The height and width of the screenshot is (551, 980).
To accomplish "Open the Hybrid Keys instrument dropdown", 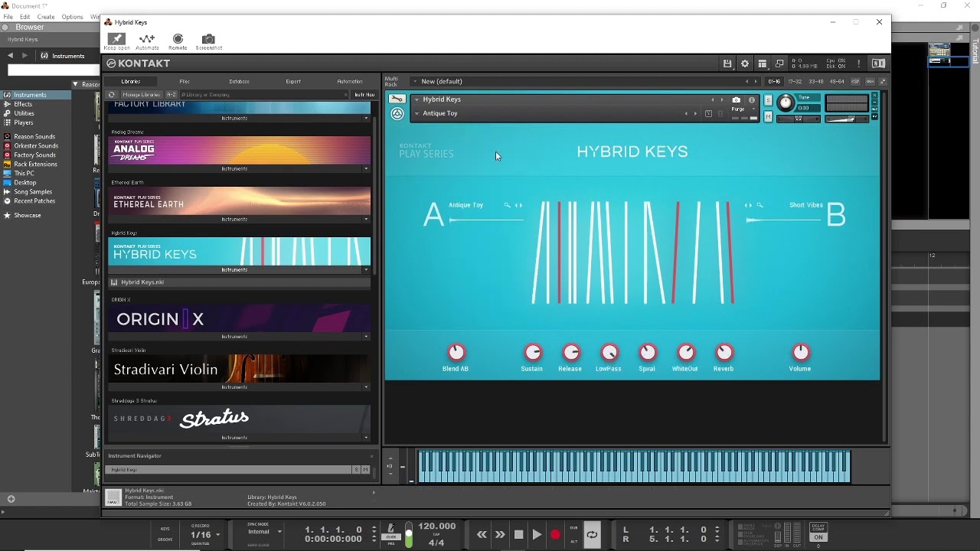I will click(416, 99).
